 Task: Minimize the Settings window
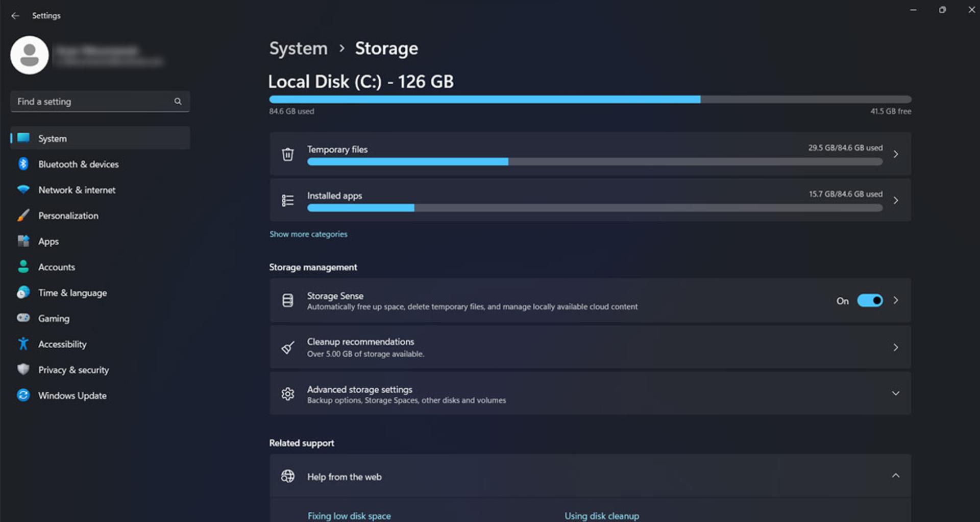tap(913, 10)
